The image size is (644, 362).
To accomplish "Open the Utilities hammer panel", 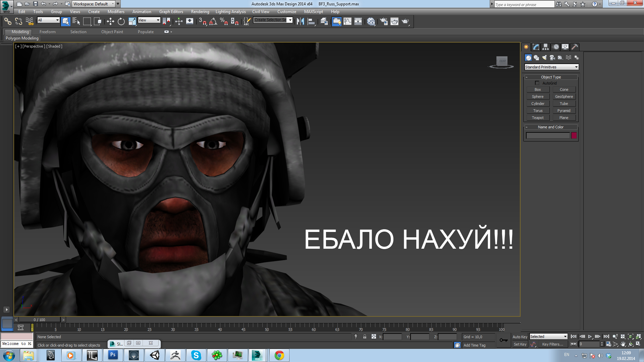I will (x=575, y=47).
